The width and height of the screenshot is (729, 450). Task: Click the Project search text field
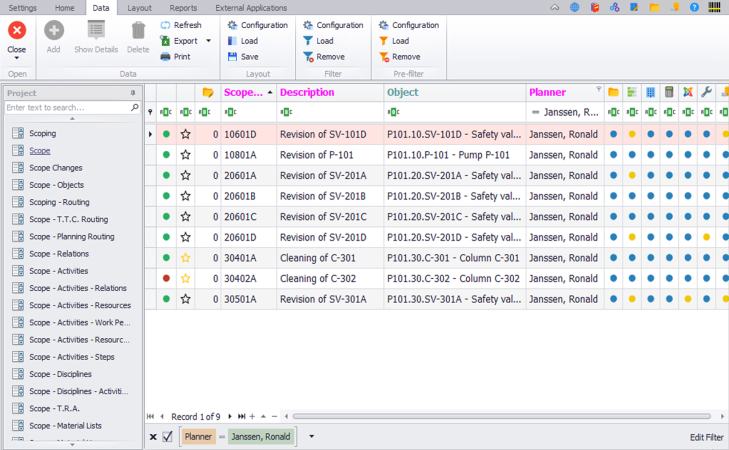[66, 107]
